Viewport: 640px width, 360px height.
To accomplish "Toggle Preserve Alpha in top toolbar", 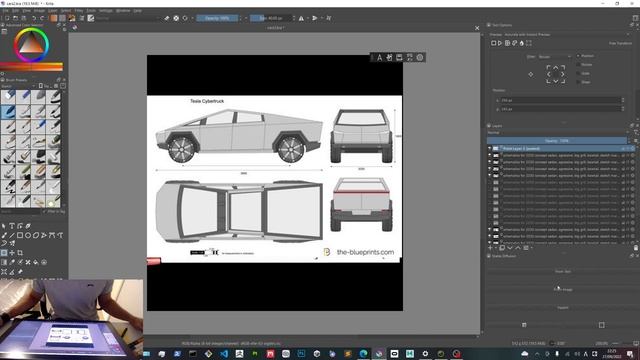I will point(176,18).
